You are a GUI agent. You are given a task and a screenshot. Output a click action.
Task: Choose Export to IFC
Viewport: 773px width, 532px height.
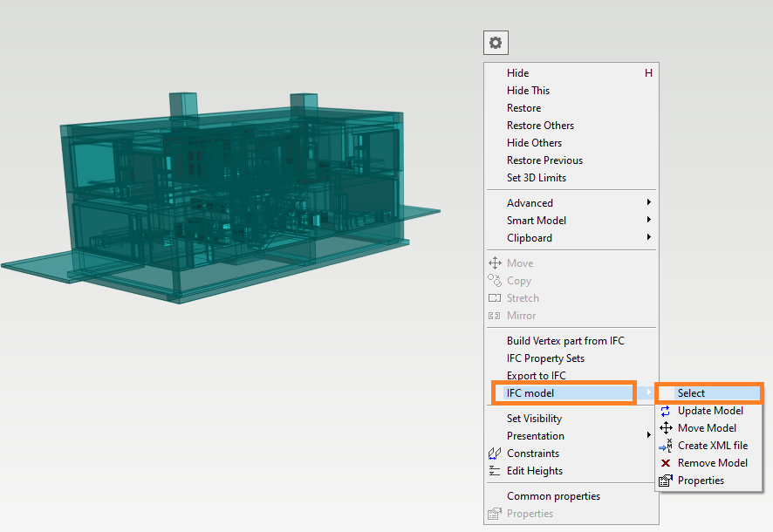click(x=536, y=376)
